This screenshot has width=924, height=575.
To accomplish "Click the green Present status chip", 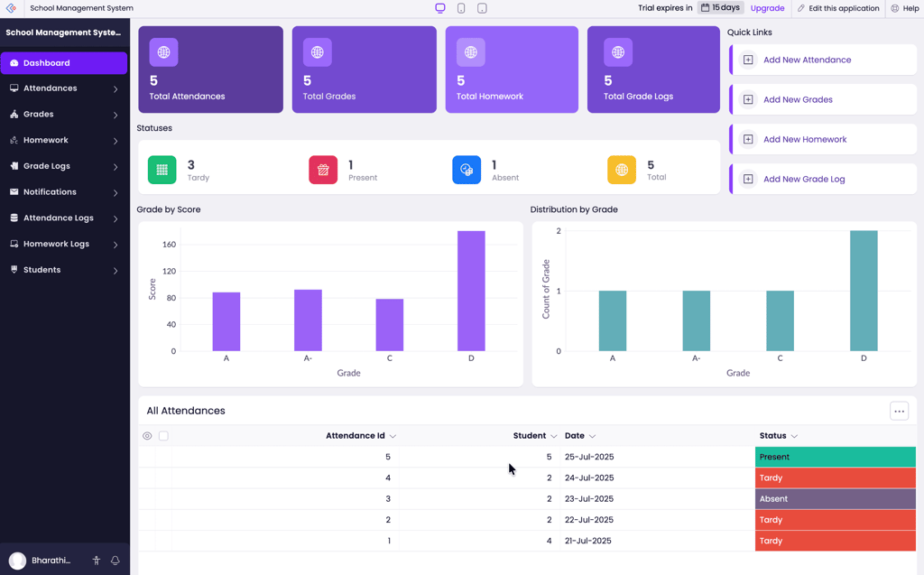I will 835,457.
